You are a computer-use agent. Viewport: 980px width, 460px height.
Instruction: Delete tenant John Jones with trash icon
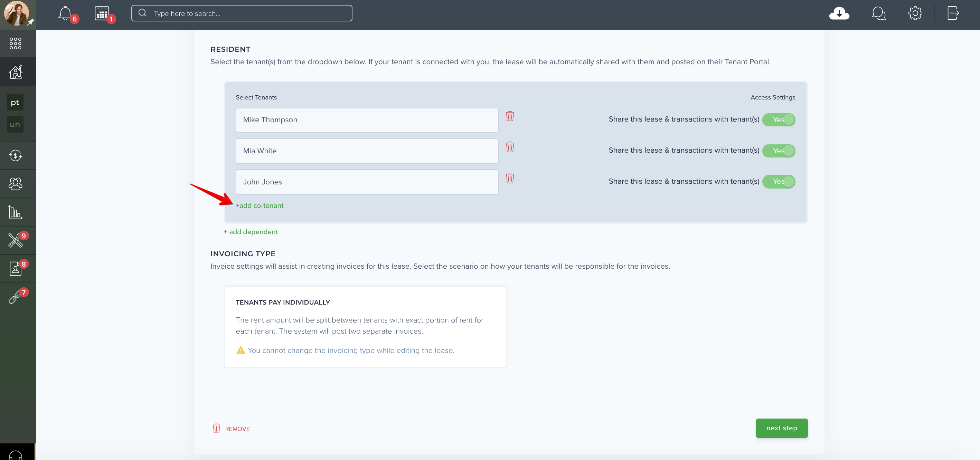click(510, 178)
